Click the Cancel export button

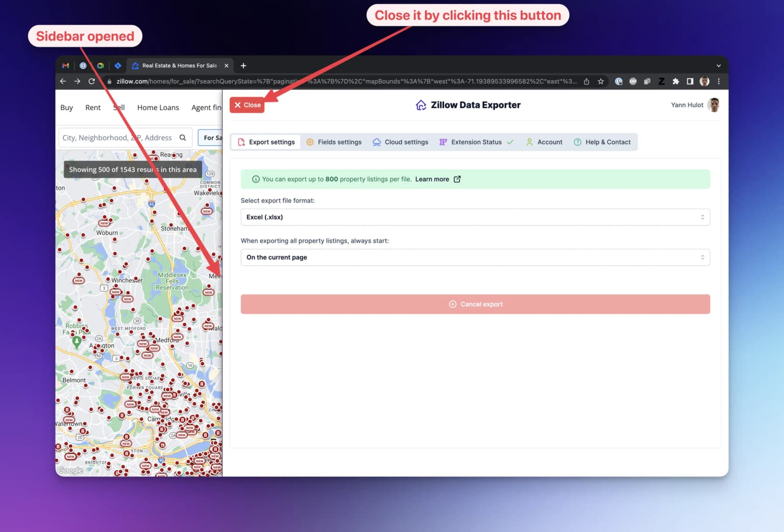click(475, 304)
